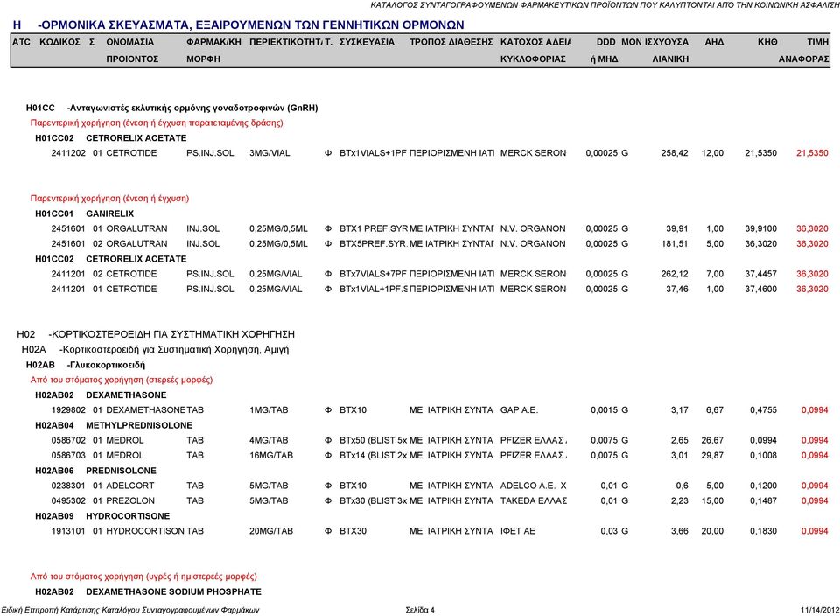
Task: Click license holder 'ΙΦΕΤ ΑΕ'
Action: 517,531
